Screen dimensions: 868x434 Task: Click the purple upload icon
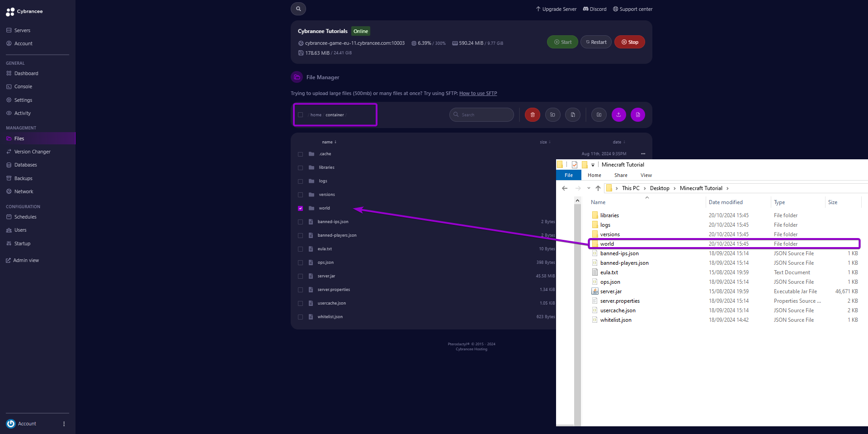tap(619, 114)
